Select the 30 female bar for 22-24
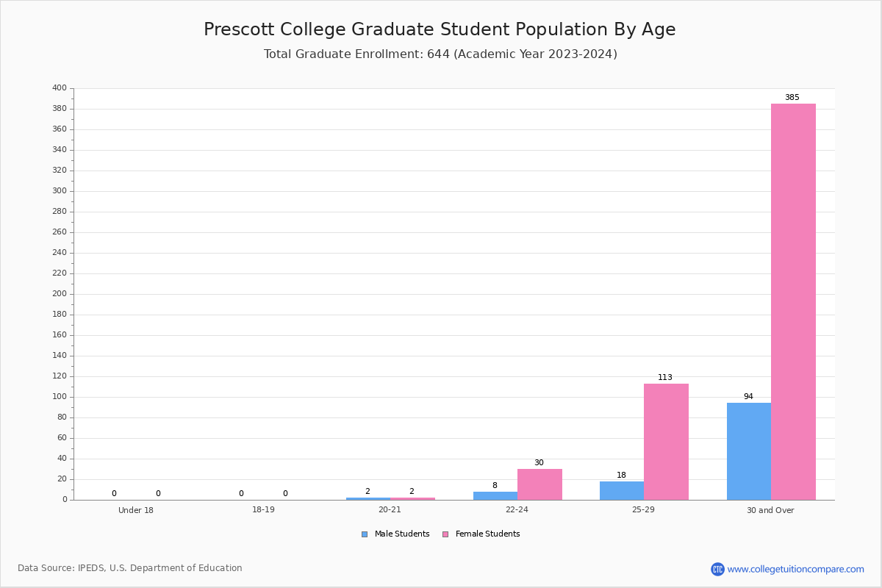This screenshot has height=588, width=882. [539, 484]
